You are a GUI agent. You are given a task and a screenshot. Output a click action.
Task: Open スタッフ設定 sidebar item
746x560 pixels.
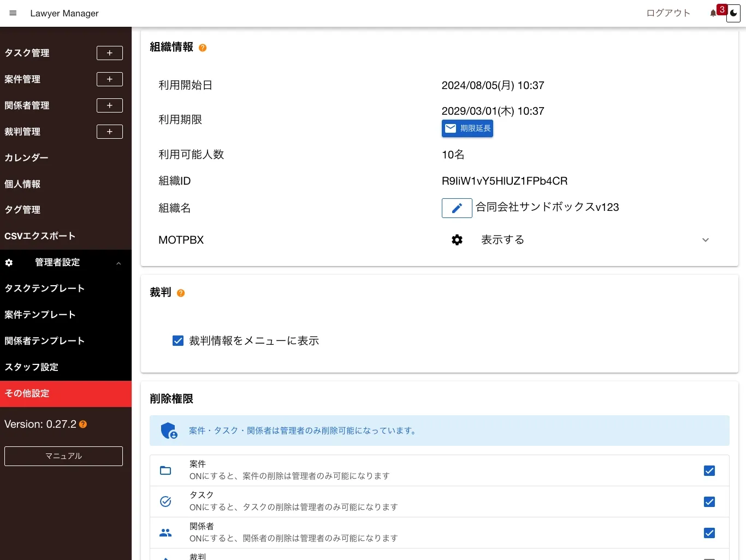tap(66, 367)
